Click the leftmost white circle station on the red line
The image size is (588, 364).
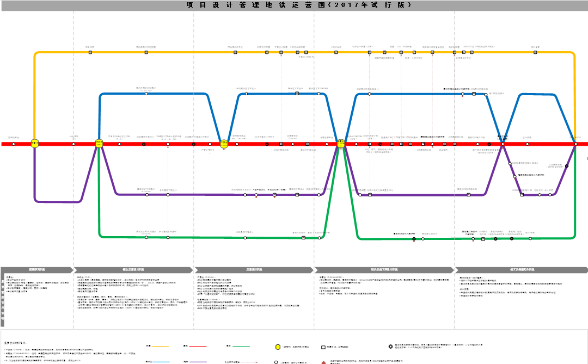click(13, 144)
